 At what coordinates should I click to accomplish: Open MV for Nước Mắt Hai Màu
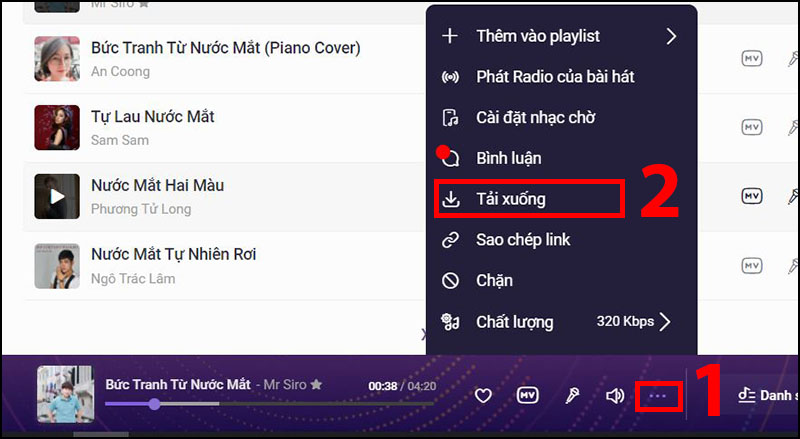point(752,196)
